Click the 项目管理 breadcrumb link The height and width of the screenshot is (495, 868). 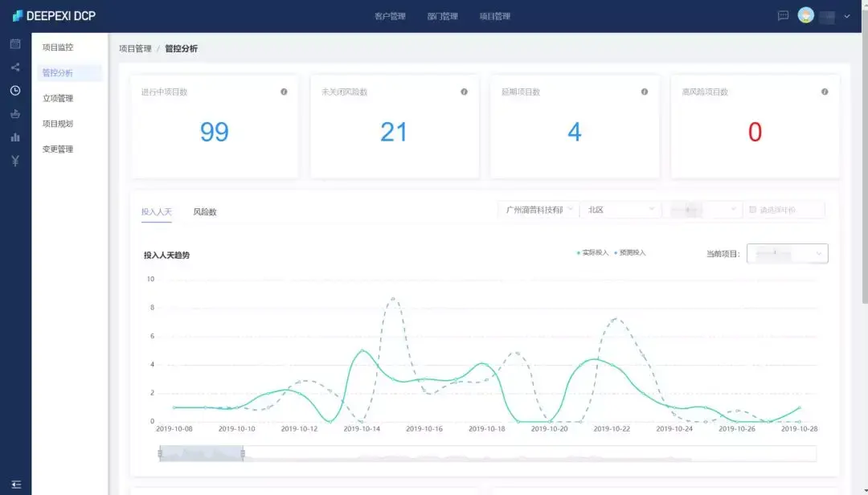tap(135, 49)
